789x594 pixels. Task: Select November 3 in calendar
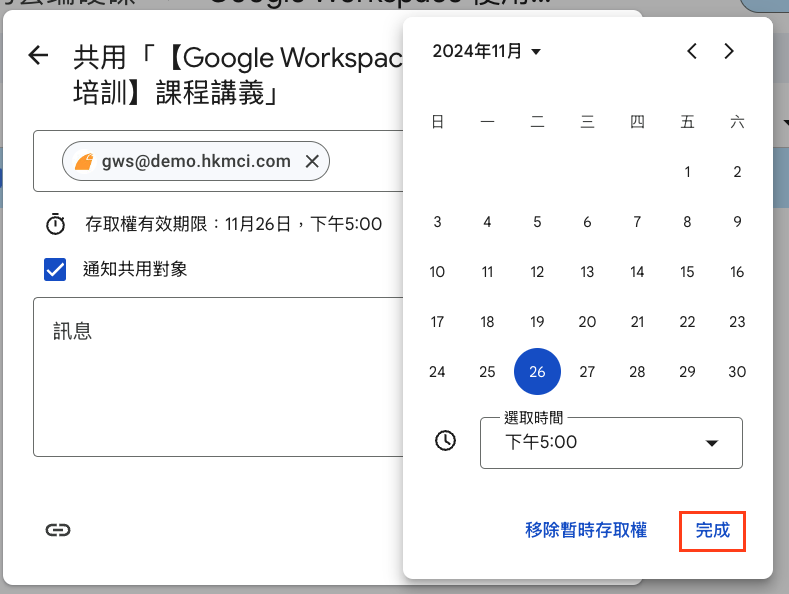tap(437, 222)
